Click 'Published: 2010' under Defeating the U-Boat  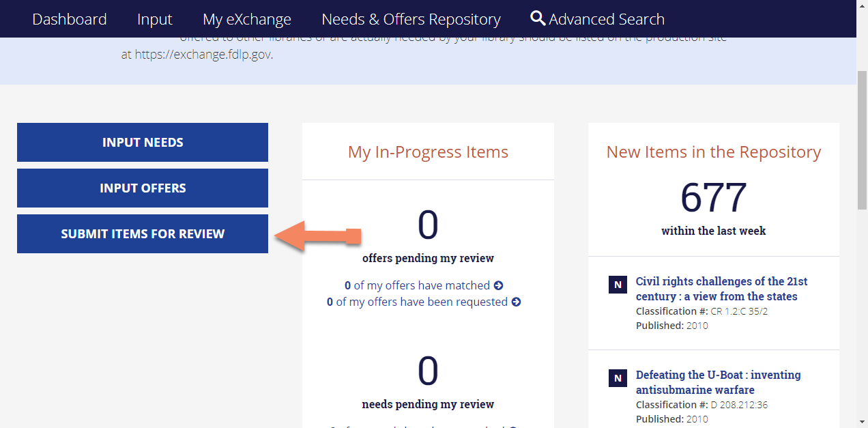pyautogui.click(x=672, y=419)
